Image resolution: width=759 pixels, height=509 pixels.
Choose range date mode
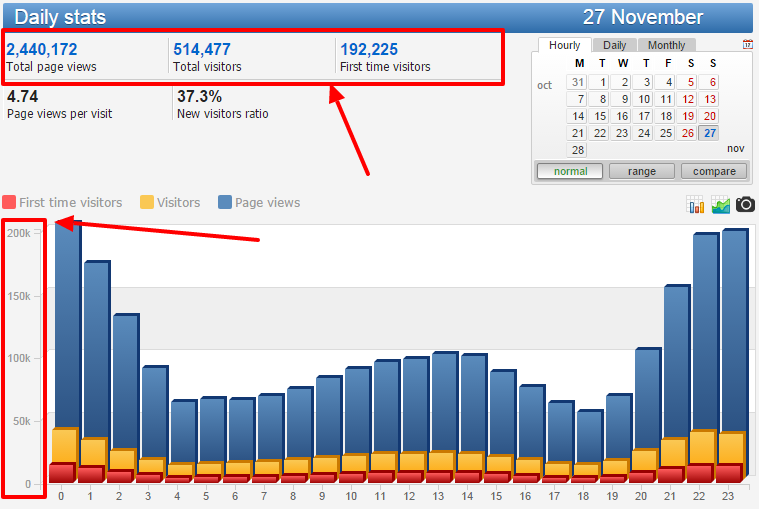point(642,171)
